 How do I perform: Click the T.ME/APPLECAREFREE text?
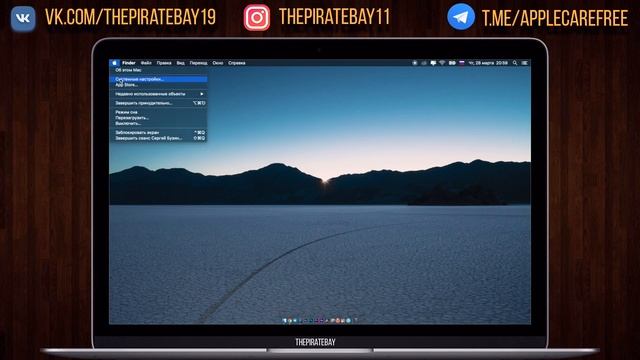[x=555, y=18]
